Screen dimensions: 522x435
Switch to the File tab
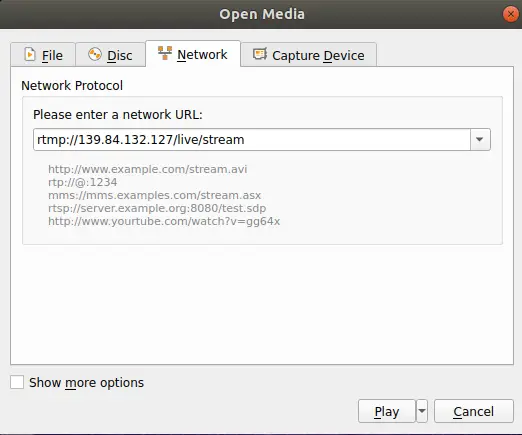(x=43, y=55)
